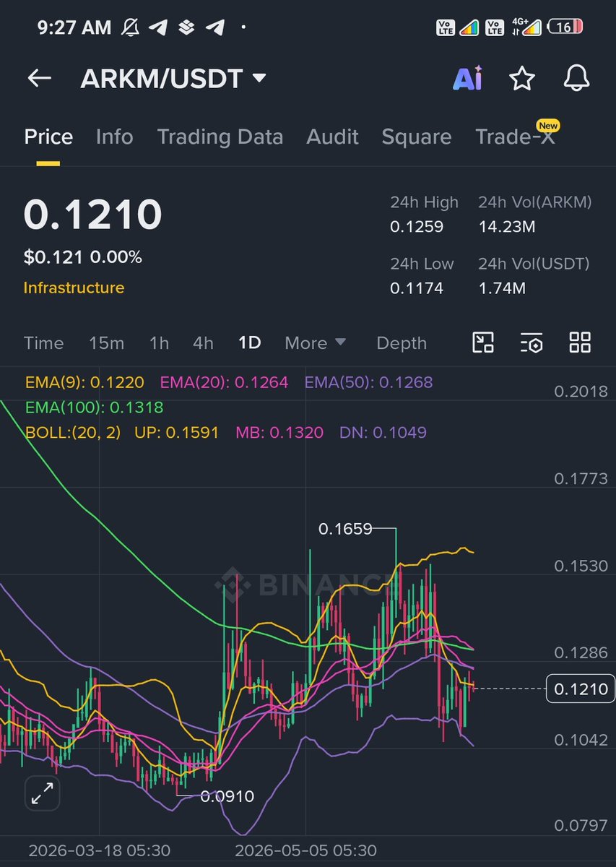Tap the 24h Low value 0.1174

click(417, 289)
